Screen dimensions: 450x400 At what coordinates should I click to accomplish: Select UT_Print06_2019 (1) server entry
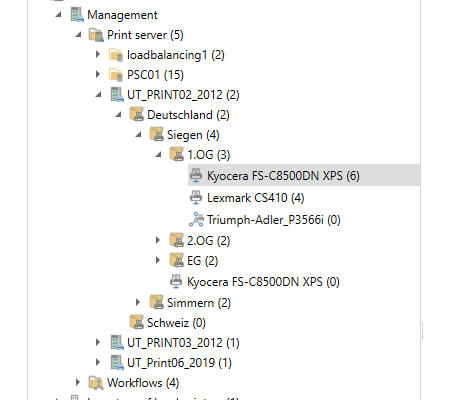pos(179,362)
